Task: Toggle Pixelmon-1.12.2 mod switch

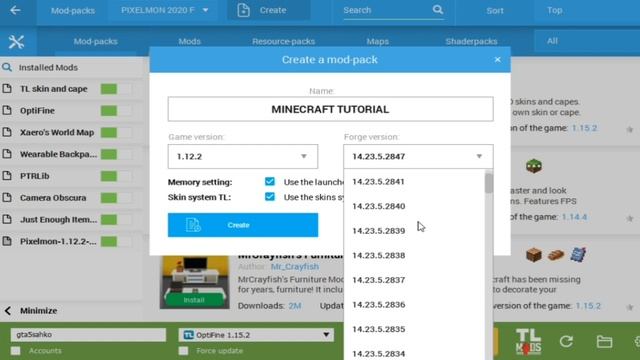Action: (x=116, y=241)
